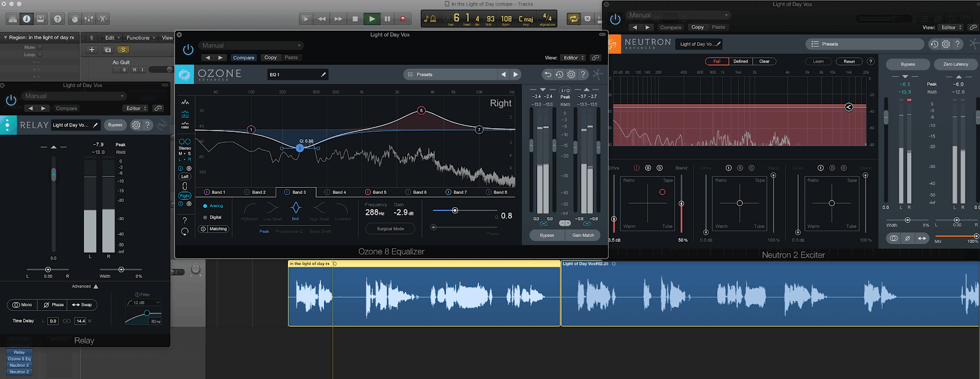This screenshot has width=980, height=379.
Task: Select Neutron Defined mode button
Action: 741,61
